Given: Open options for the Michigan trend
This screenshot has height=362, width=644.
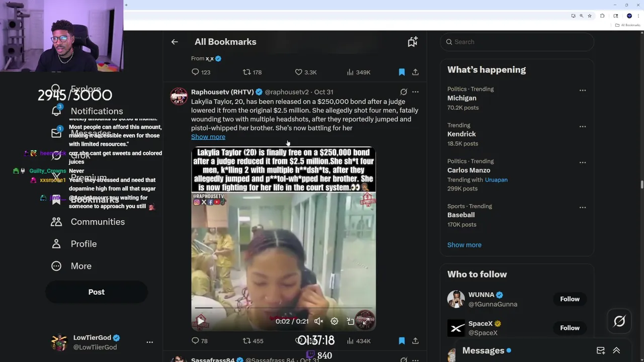Looking at the screenshot, I should click(583, 90).
